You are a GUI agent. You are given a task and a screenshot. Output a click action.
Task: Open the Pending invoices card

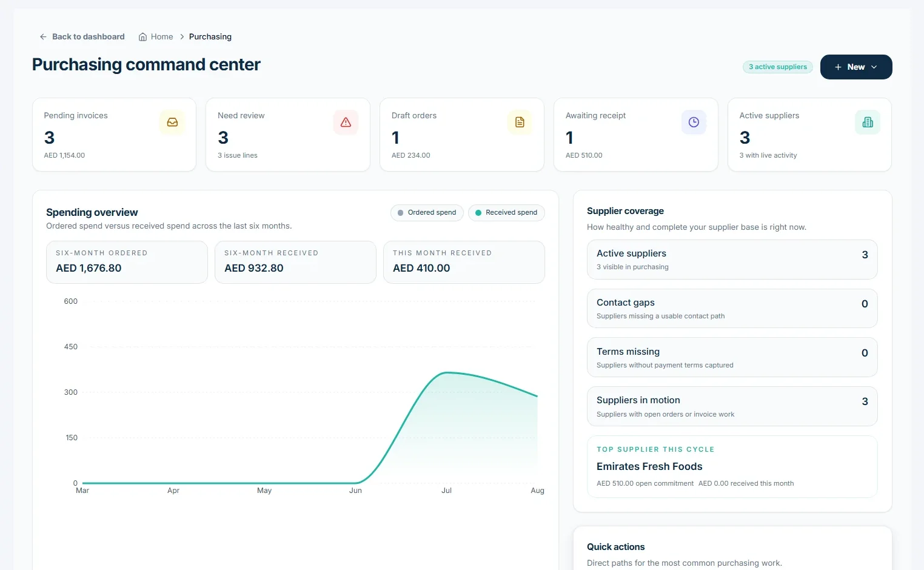(x=114, y=135)
